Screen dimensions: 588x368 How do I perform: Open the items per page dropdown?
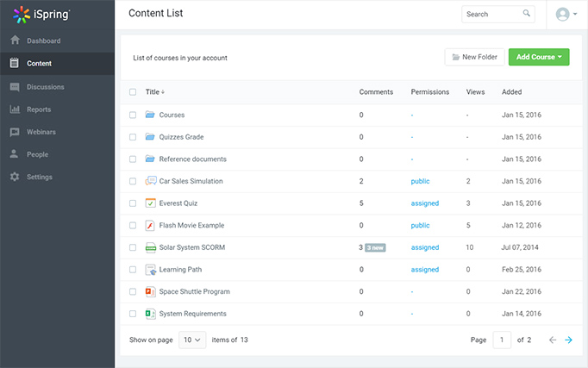(192, 340)
